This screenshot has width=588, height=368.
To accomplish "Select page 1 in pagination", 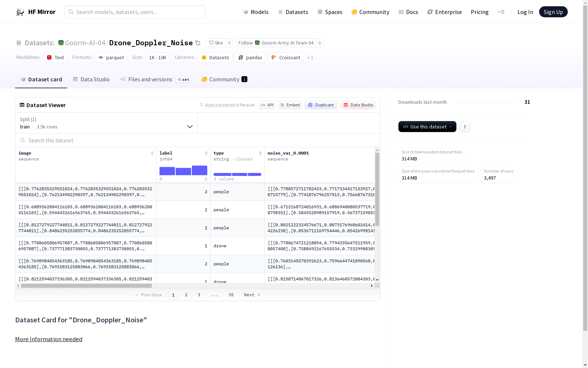I will point(173,295).
